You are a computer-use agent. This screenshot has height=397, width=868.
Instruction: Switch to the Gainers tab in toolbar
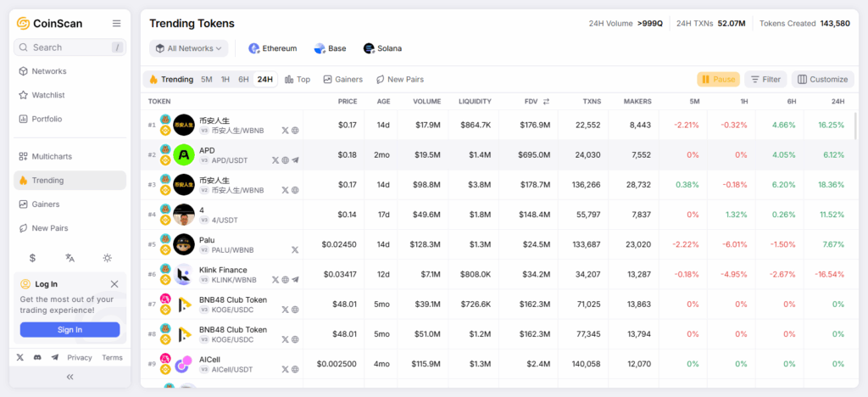coord(343,79)
